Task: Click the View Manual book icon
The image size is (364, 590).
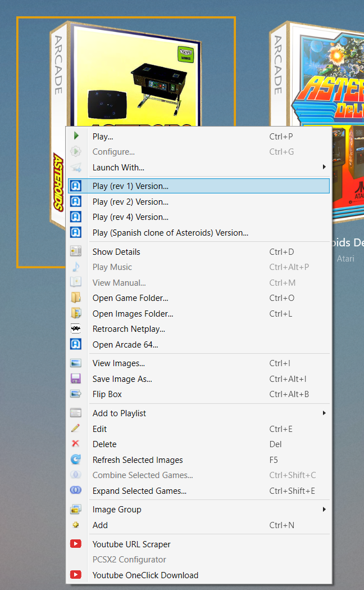Action: (x=76, y=282)
